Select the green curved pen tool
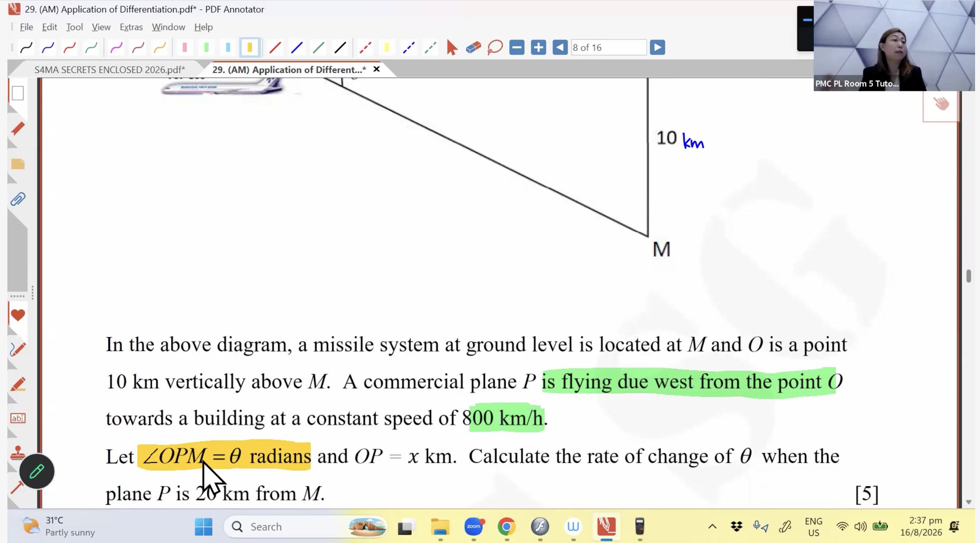The image size is (980, 543). [x=91, y=48]
